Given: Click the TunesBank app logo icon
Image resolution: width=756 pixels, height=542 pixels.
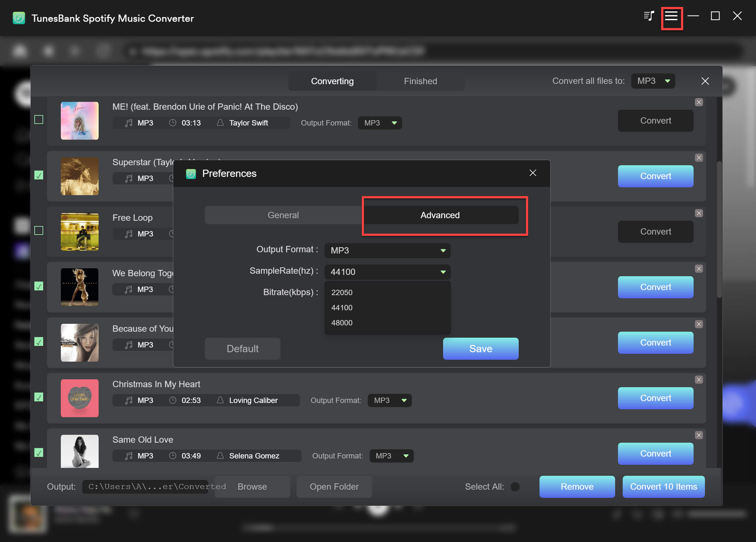Looking at the screenshot, I should [19, 18].
